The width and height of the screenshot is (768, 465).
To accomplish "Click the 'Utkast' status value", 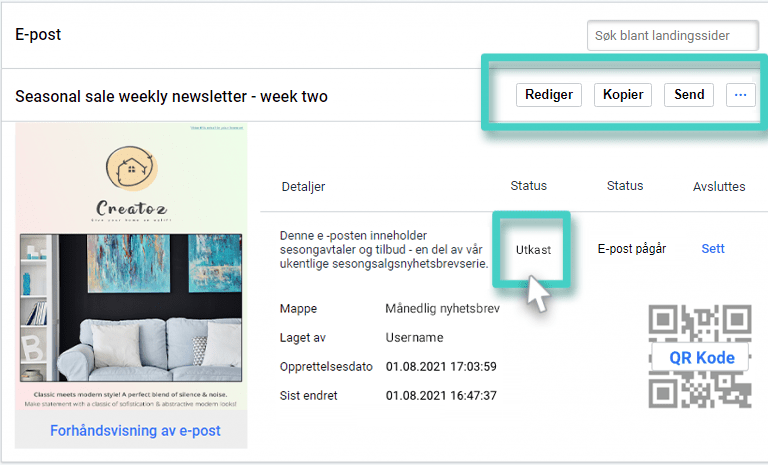I will pos(533,249).
